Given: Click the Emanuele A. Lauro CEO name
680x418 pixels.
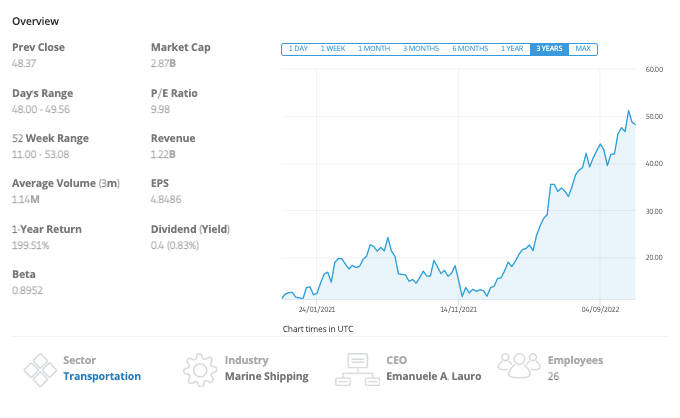Looking at the screenshot, I should point(433,377).
